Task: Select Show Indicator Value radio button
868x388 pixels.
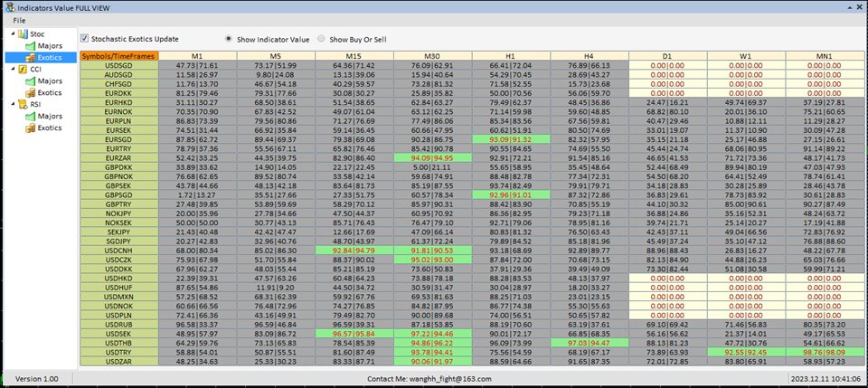Action: tap(229, 39)
